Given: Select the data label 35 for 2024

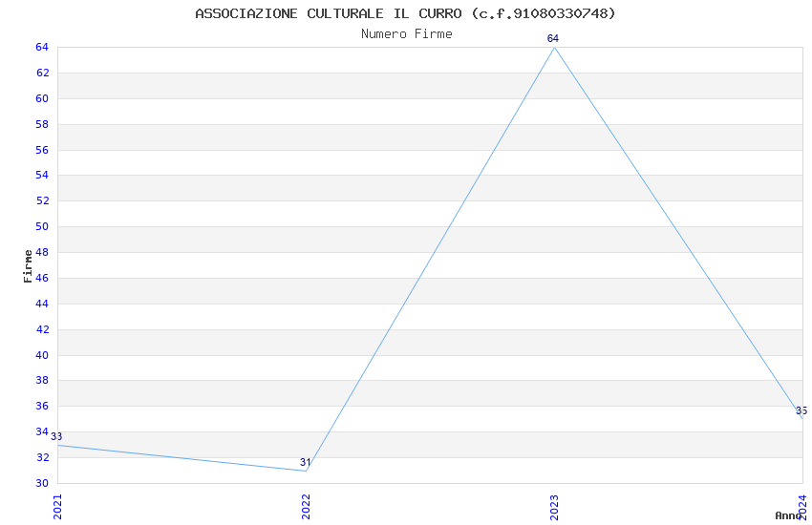Looking at the screenshot, I should coord(801,410).
